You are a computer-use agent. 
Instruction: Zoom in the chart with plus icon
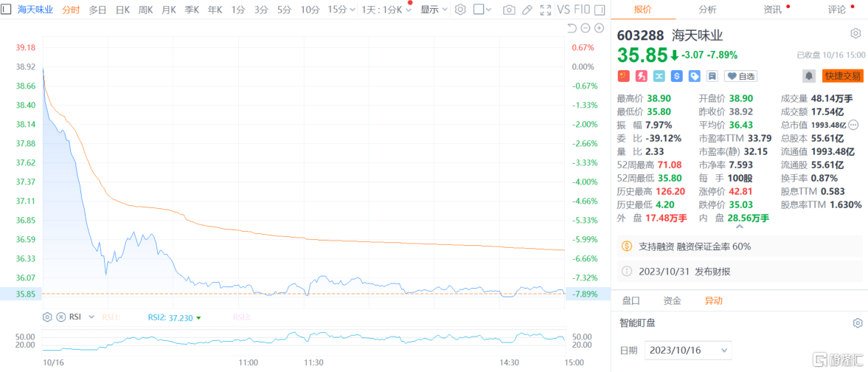pos(599,28)
